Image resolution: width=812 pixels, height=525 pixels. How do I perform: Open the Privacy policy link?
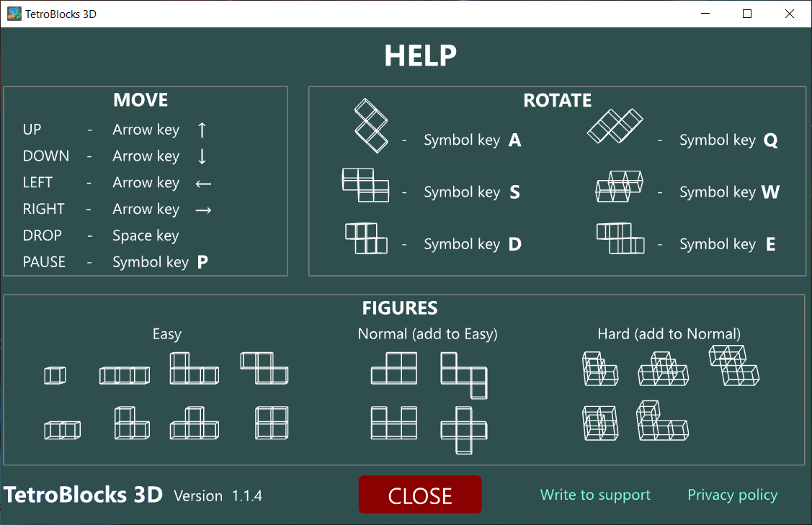click(x=732, y=495)
